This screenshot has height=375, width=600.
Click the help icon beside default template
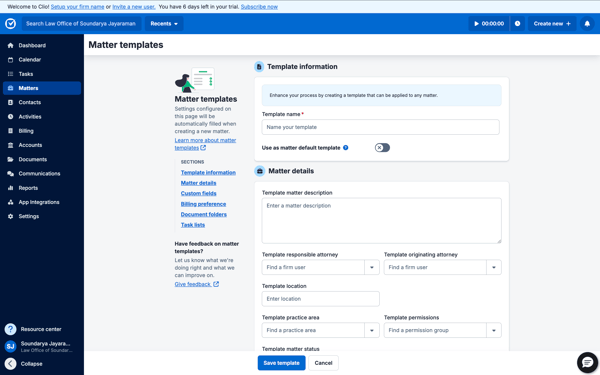point(346,148)
